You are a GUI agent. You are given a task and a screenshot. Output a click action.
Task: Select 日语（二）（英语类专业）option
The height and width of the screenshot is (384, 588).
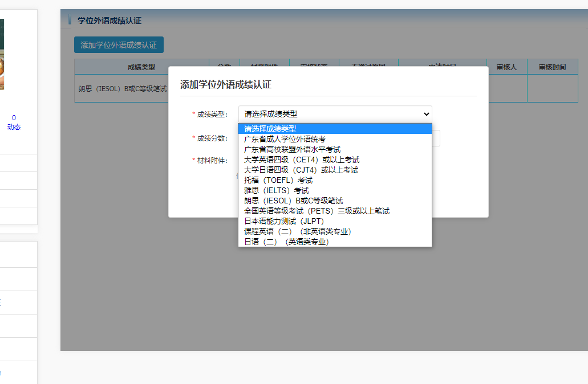point(287,242)
